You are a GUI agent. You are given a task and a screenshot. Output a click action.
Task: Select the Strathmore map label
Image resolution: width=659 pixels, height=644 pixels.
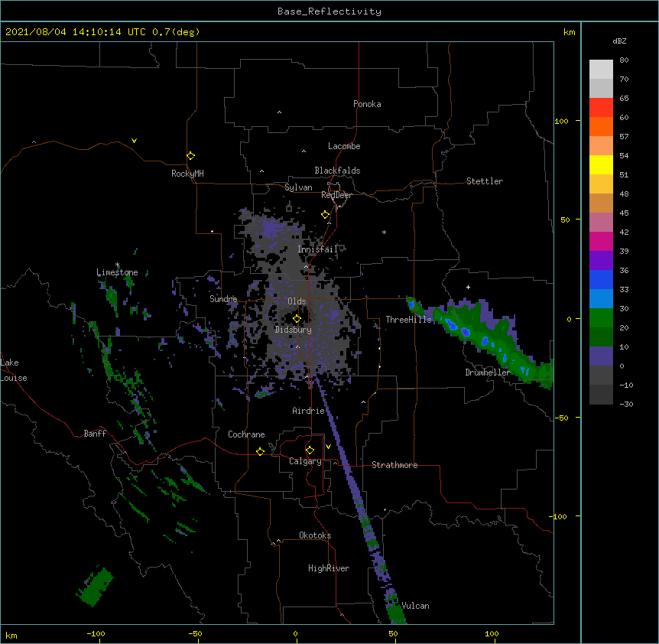[394, 465]
